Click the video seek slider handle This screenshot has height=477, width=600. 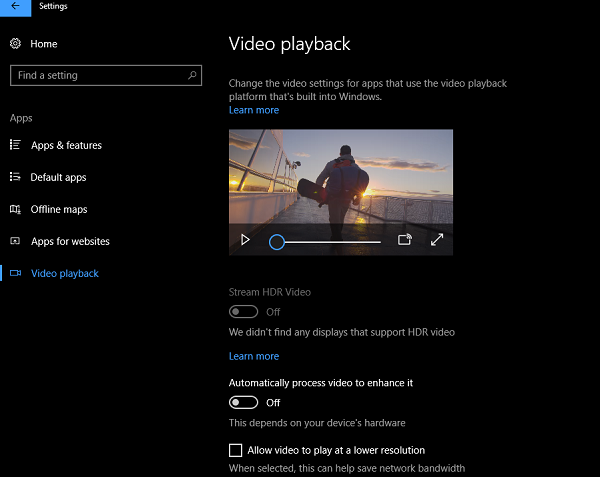[x=277, y=241]
